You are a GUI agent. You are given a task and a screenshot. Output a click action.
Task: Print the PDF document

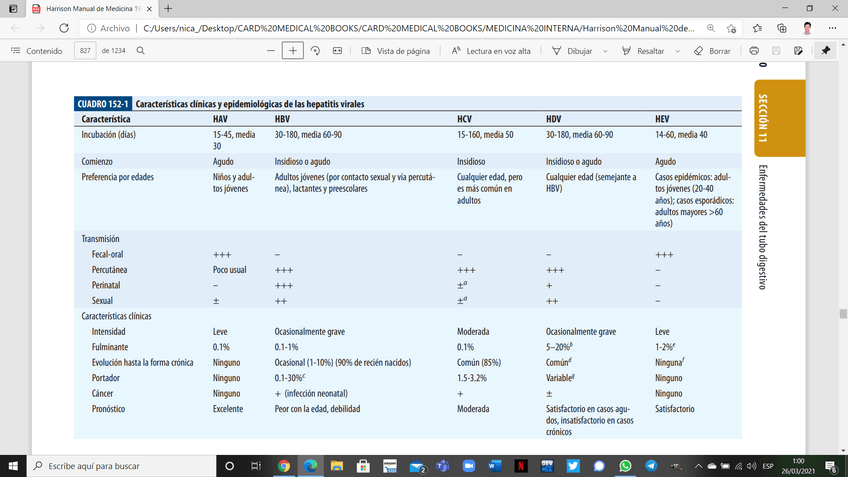[753, 50]
